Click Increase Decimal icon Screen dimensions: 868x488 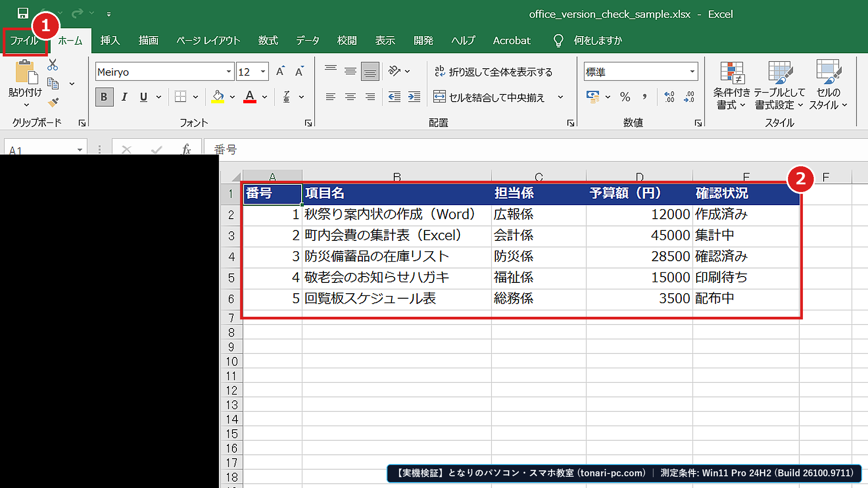(670, 97)
